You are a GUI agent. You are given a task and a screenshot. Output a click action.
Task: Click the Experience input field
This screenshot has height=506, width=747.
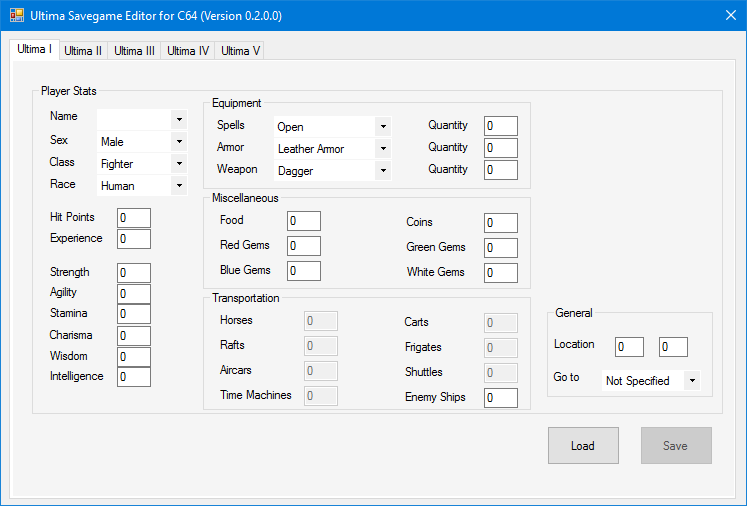[x=134, y=239]
